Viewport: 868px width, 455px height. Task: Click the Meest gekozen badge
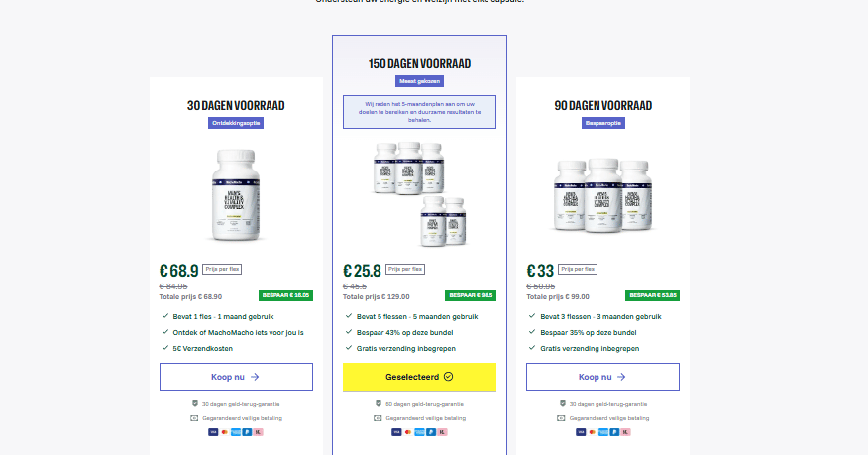419,81
